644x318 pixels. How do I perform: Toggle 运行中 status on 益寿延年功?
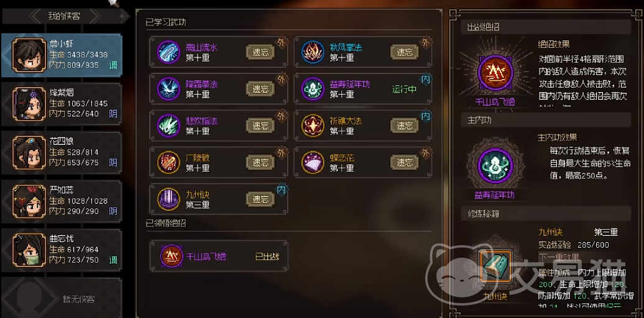pos(404,89)
